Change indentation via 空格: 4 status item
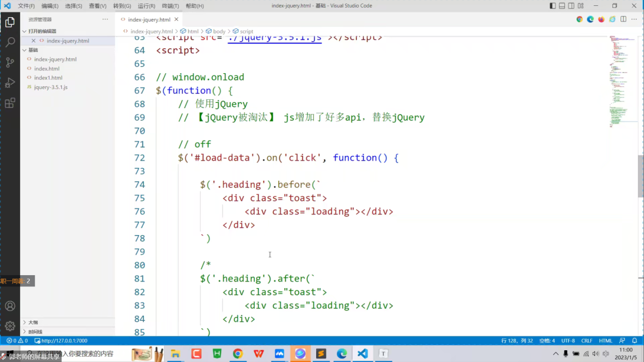The width and height of the screenshot is (644, 362). pyautogui.click(x=547, y=341)
